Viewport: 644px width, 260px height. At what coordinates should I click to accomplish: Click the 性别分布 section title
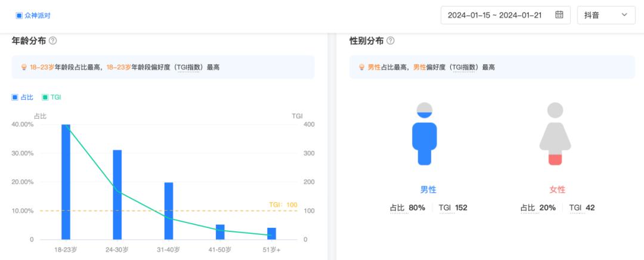pos(366,41)
